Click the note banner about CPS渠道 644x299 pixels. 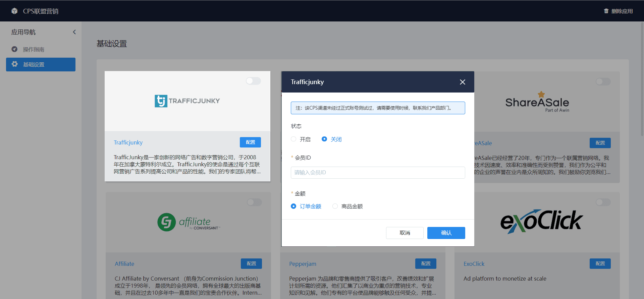pos(378,108)
